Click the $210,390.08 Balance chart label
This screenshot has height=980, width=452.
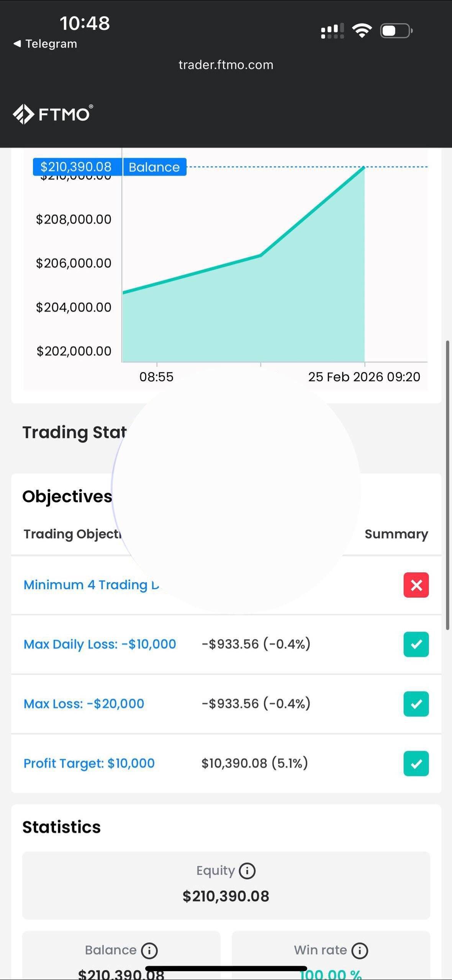110,167
